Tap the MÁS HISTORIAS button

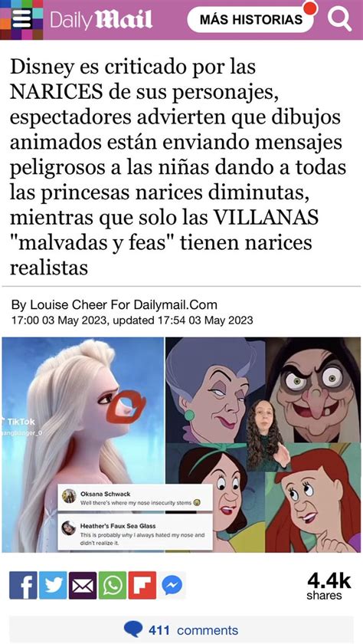pos(250,19)
